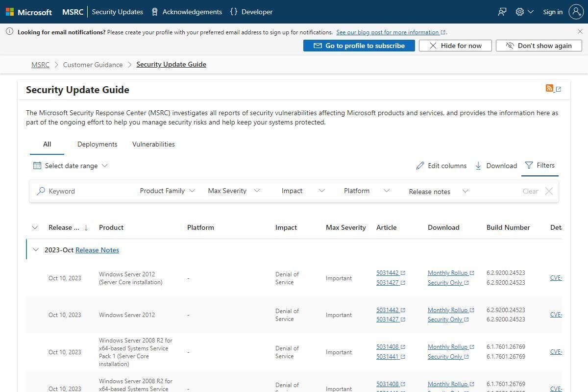Collapse all groups chevron in table header
The image size is (588, 392).
pyautogui.click(x=35, y=227)
